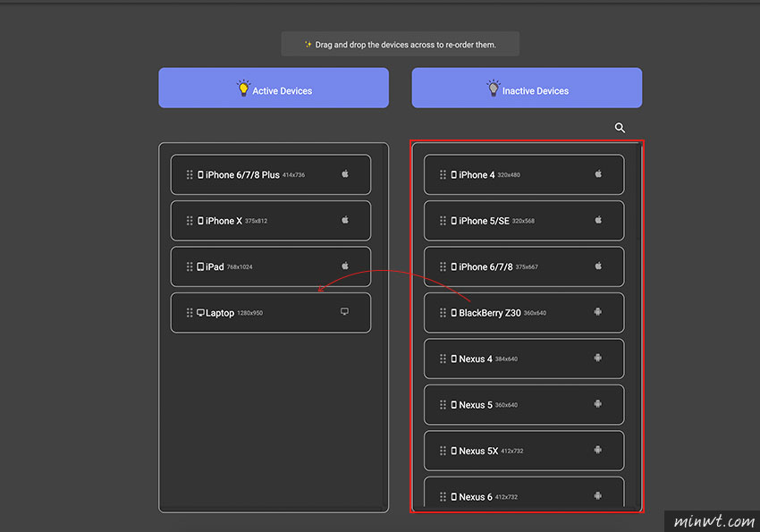Screen dimensions: 760x532
Task: Select the "iPhone 6/7/8 Plus" device name
Action: pos(242,175)
